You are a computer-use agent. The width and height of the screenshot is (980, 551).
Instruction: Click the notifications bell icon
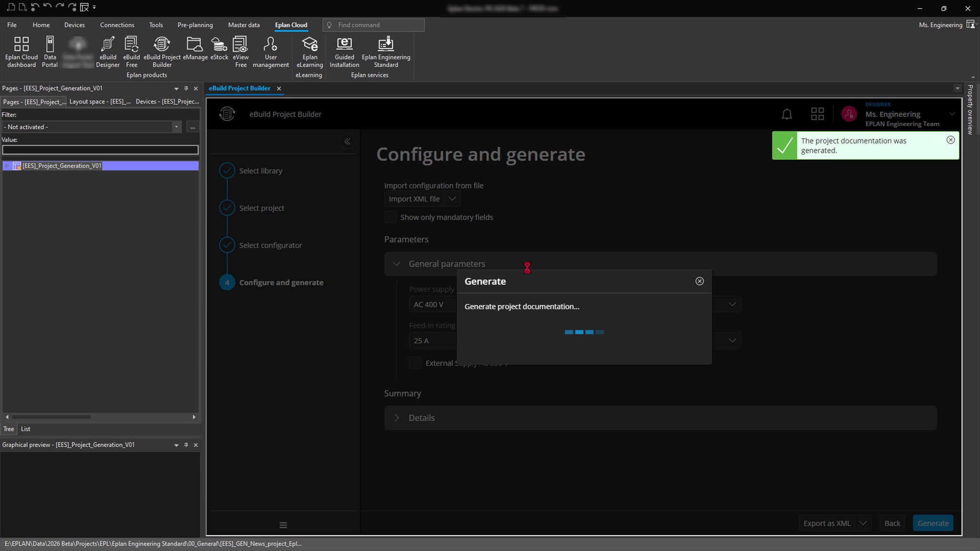[787, 114]
